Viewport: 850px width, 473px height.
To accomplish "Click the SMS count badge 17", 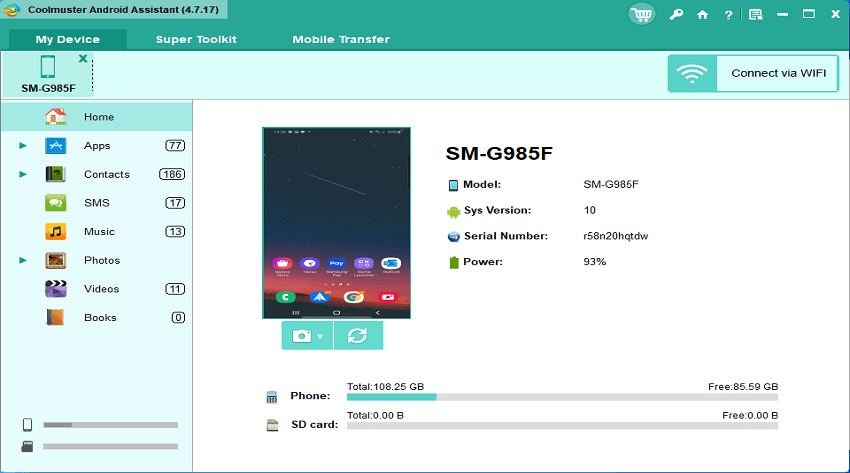I will tap(175, 203).
